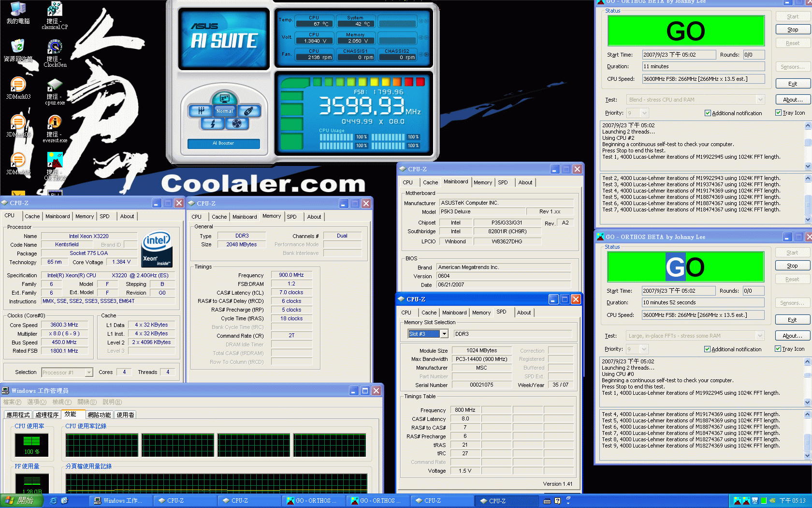Open the Slot #3 memory slot dropdown
Screen dimensions: 812x508
click(x=444, y=334)
